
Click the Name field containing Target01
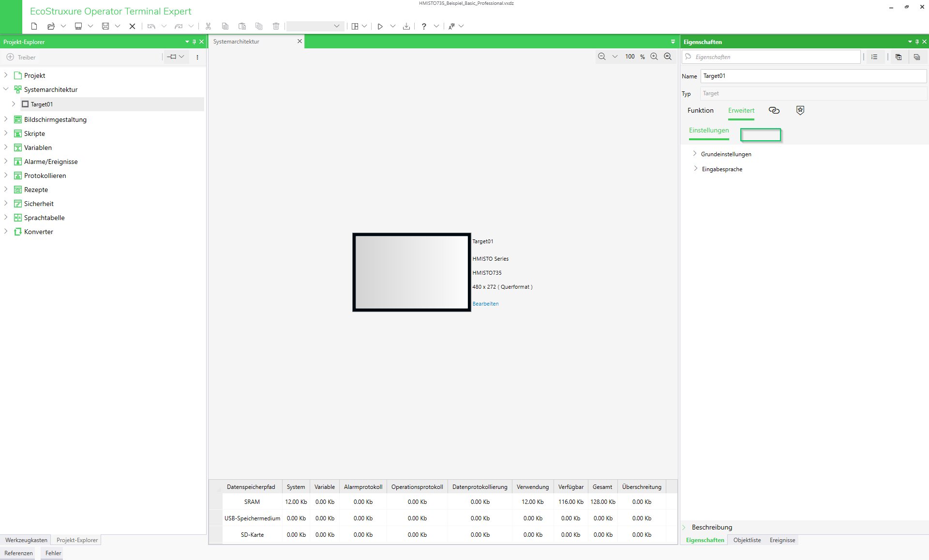pos(813,76)
